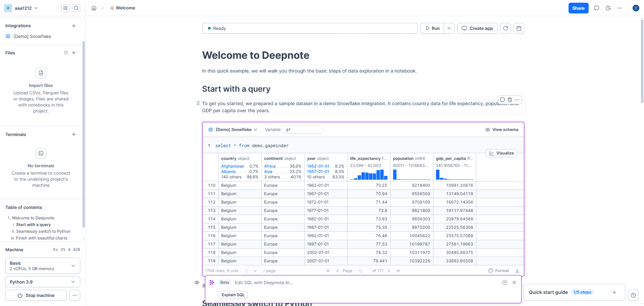The width and height of the screenshot is (644, 306).
Task: Add a new file with Files plus icon
Action: [x=74, y=53]
